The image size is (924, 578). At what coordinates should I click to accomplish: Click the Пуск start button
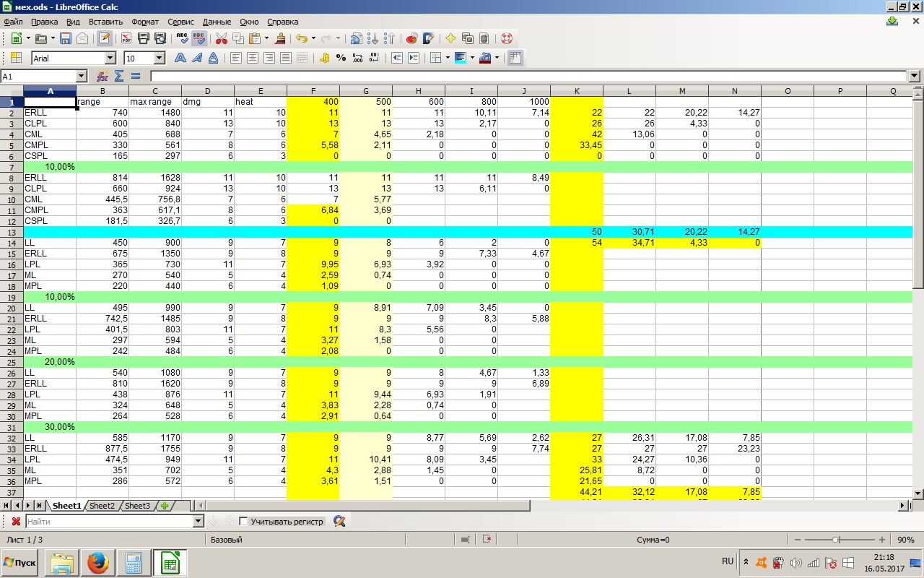(19, 562)
